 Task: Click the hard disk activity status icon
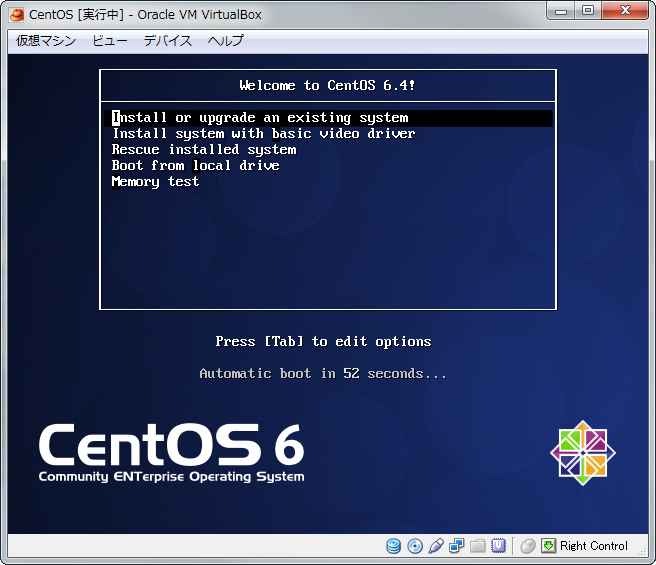(x=393, y=546)
